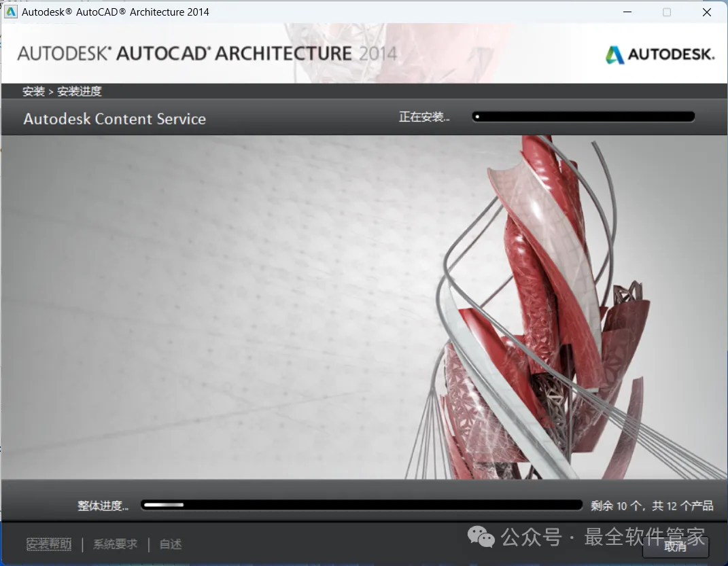Click the 安装 > 安装进度 breadcrumb text

(x=62, y=92)
